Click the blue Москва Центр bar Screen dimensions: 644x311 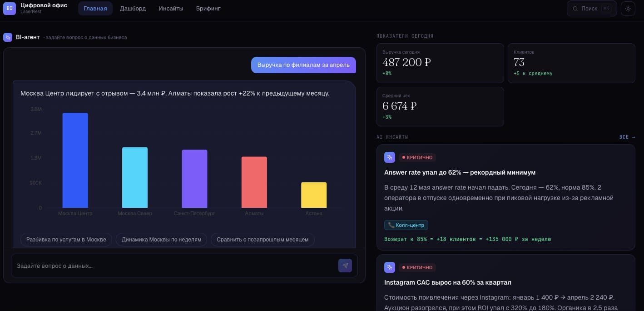pos(75,161)
